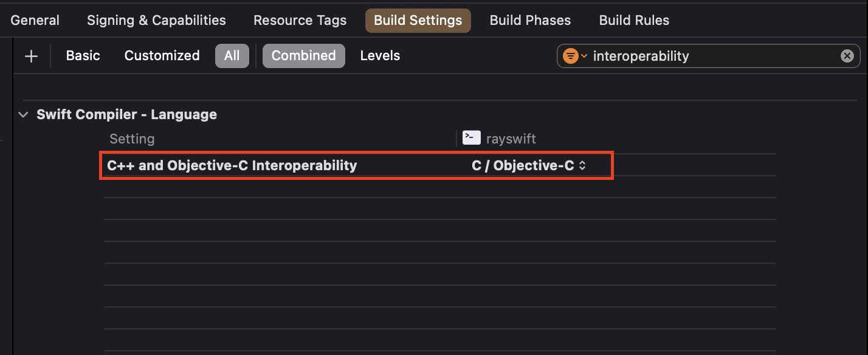Show Customized build settings only

tap(162, 55)
